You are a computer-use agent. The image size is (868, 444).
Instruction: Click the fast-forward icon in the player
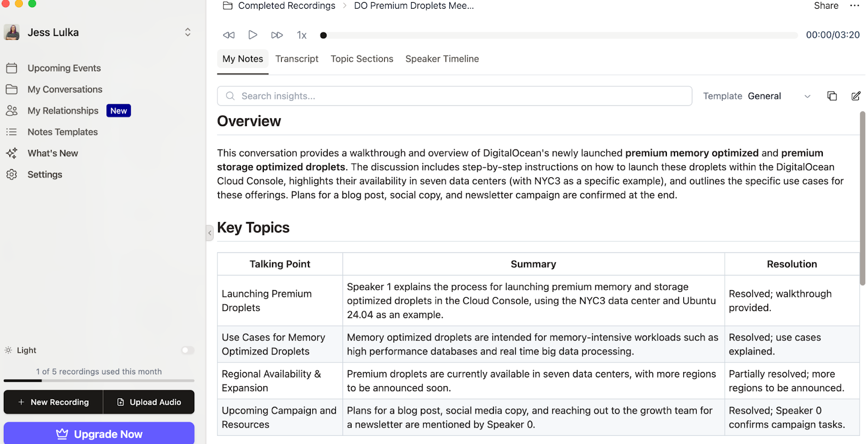click(x=277, y=35)
